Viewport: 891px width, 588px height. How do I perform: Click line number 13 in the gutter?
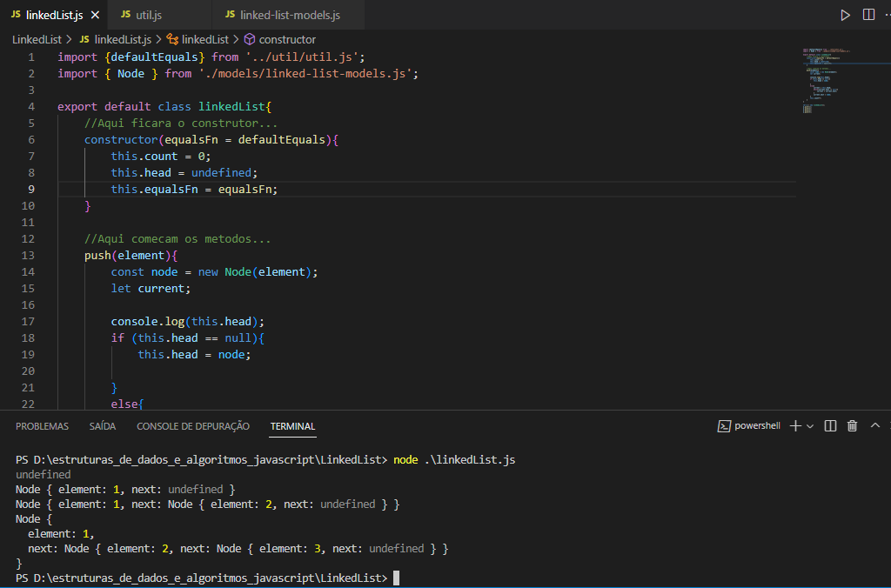(28, 255)
